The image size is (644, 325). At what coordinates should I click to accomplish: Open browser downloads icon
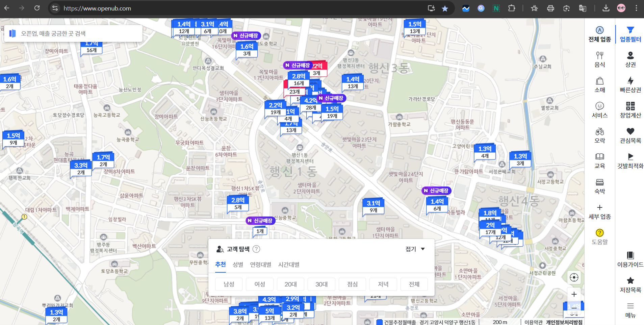coord(606,8)
